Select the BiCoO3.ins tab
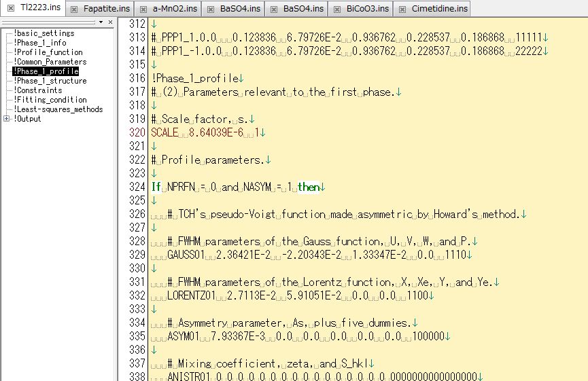The height and width of the screenshot is (381, 588). [367, 9]
